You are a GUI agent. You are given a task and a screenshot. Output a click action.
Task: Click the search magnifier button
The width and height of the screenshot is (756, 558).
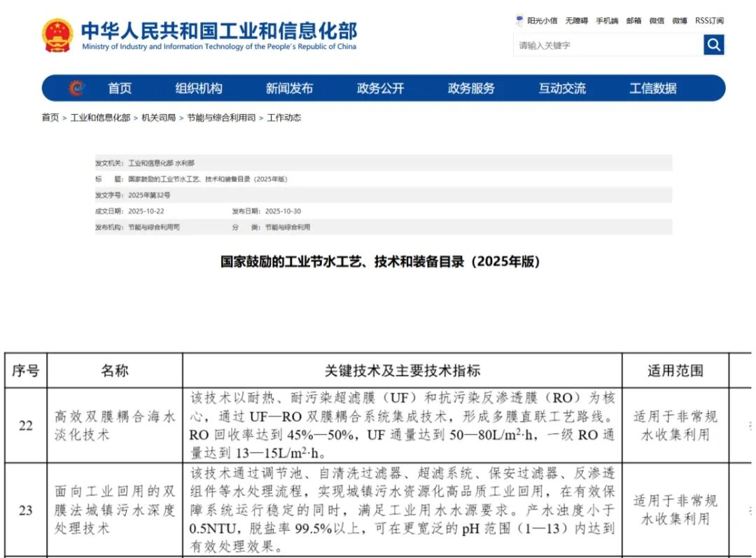tap(713, 45)
